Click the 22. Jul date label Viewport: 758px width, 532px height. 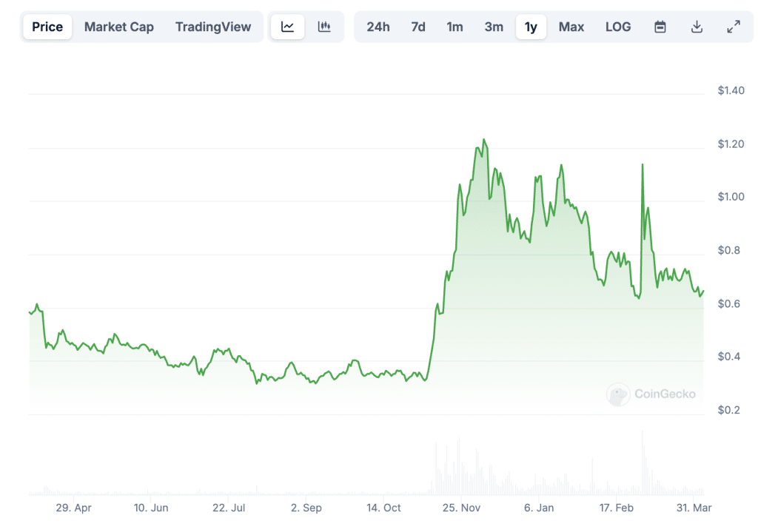(x=229, y=508)
